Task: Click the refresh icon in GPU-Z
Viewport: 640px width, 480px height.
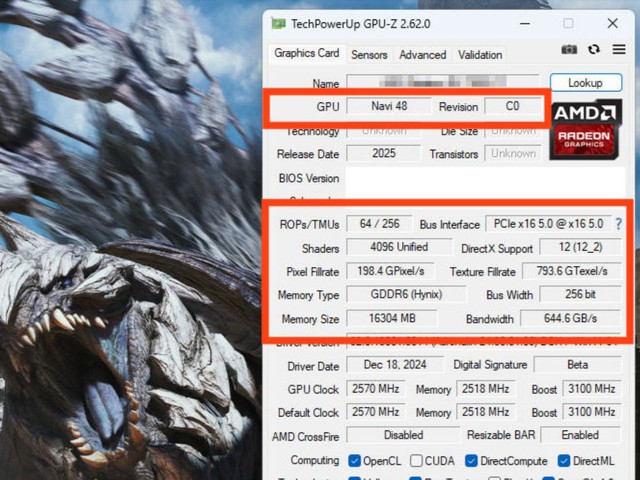Action: click(594, 49)
